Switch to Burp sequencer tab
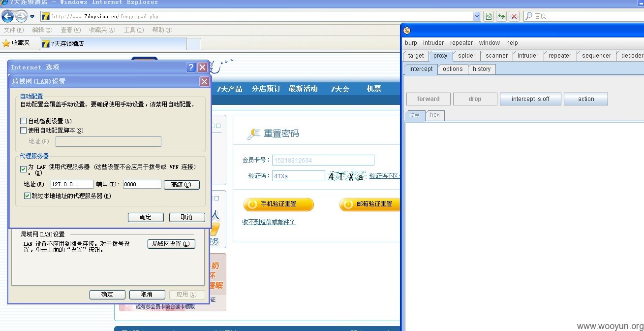644x331 pixels. pyautogui.click(x=597, y=56)
